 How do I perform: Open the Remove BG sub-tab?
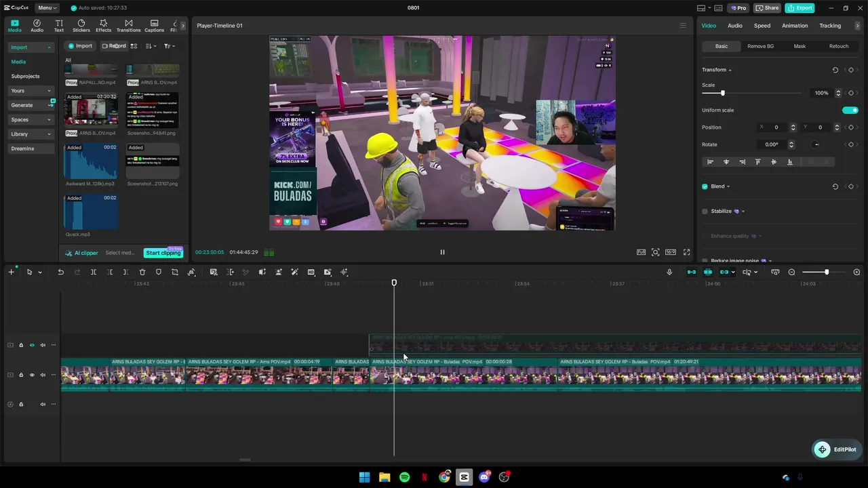(x=760, y=46)
